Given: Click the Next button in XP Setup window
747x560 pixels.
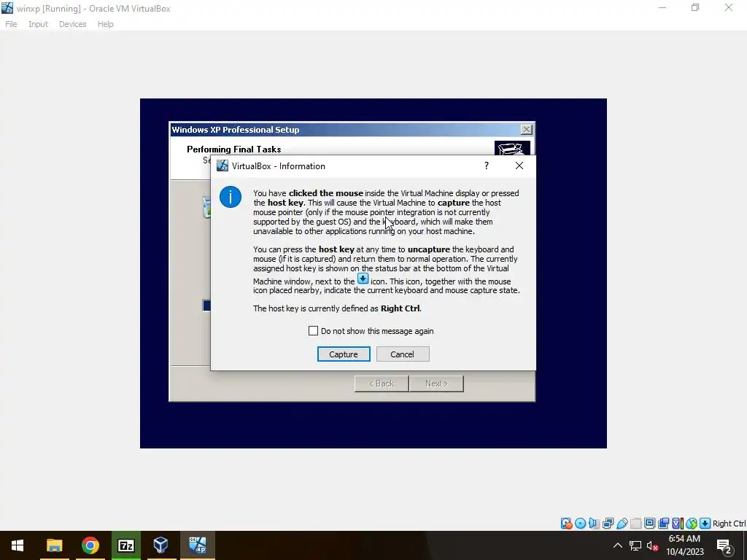Looking at the screenshot, I should pyautogui.click(x=436, y=384).
